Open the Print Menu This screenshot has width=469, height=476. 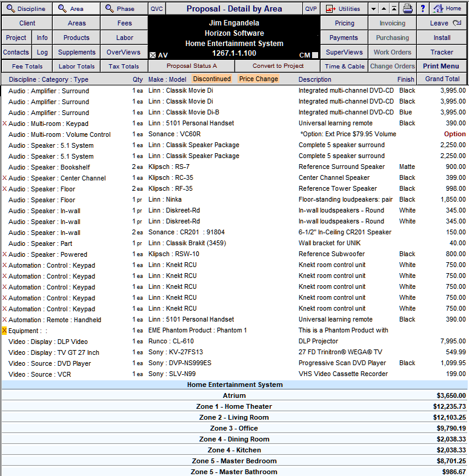coord(441,66)
